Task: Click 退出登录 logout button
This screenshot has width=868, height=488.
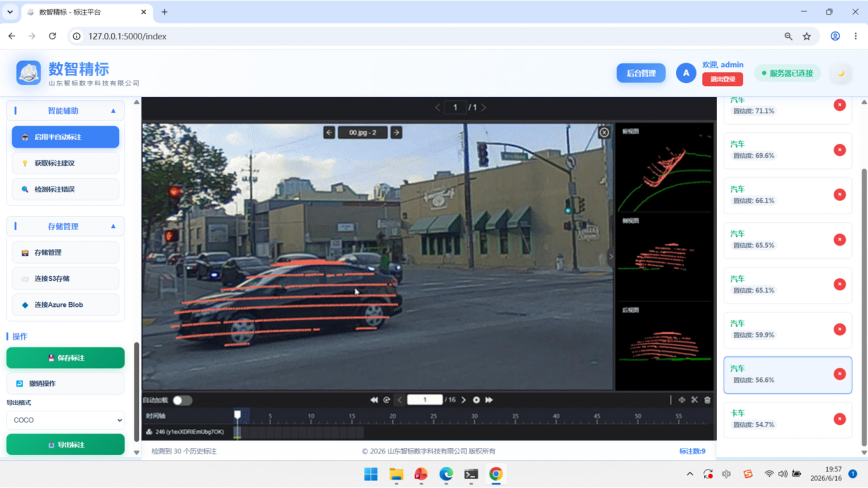Action: coord(722,79)
